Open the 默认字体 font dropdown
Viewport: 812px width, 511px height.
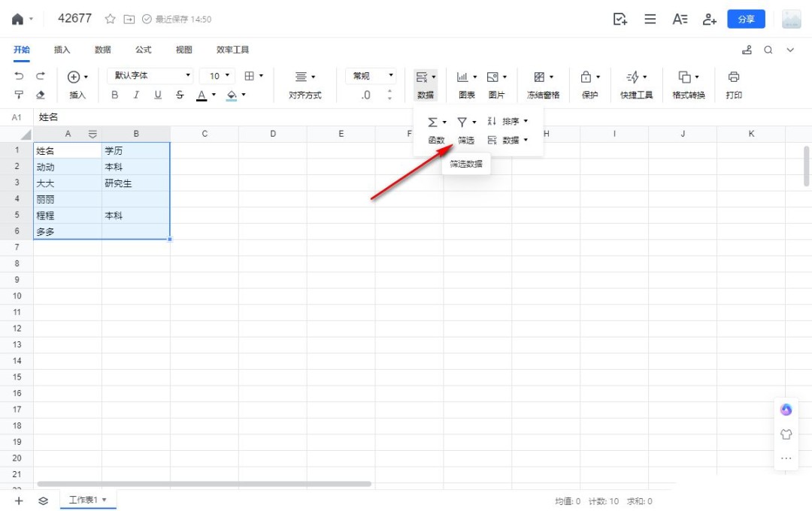pos(147,76)
